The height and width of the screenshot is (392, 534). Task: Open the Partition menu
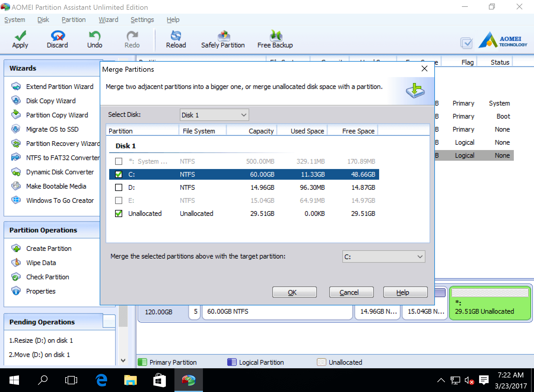(x=74, y=20)
